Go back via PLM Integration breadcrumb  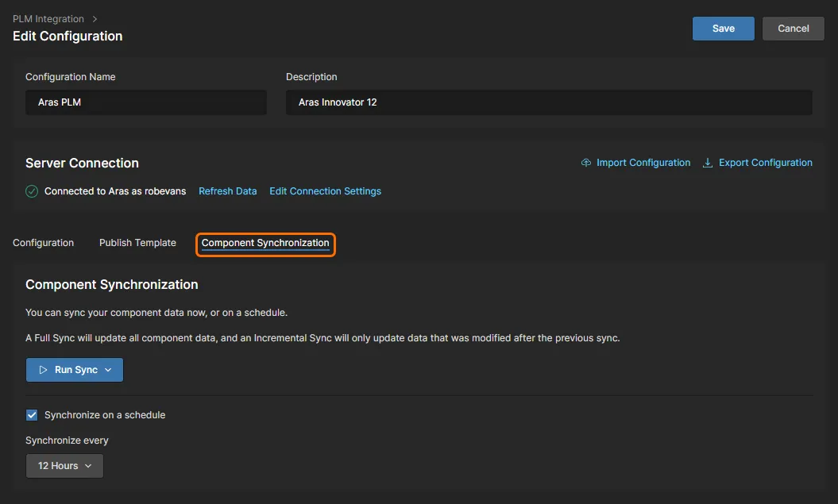tap(48, 18)
